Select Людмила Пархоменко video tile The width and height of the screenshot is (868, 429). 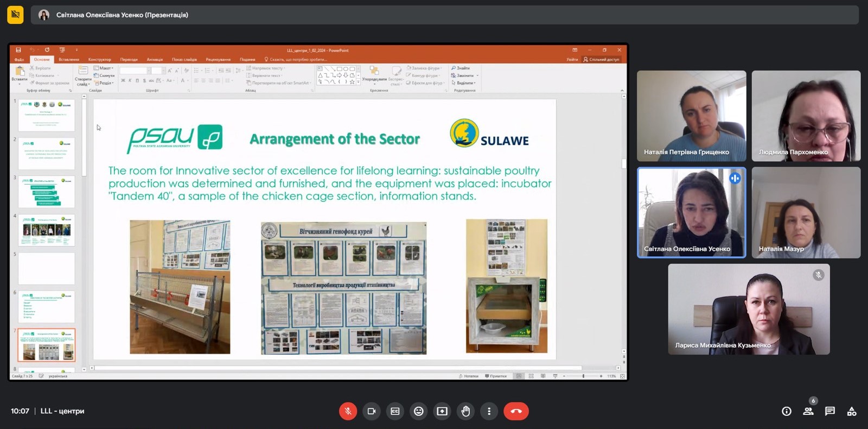(x=806, y=116)
